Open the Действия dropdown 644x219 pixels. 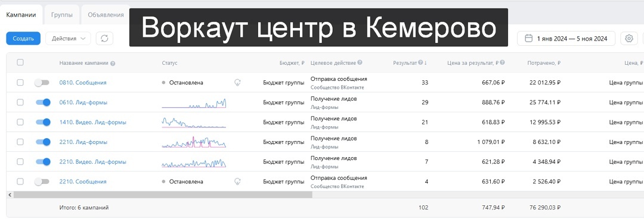68,39
